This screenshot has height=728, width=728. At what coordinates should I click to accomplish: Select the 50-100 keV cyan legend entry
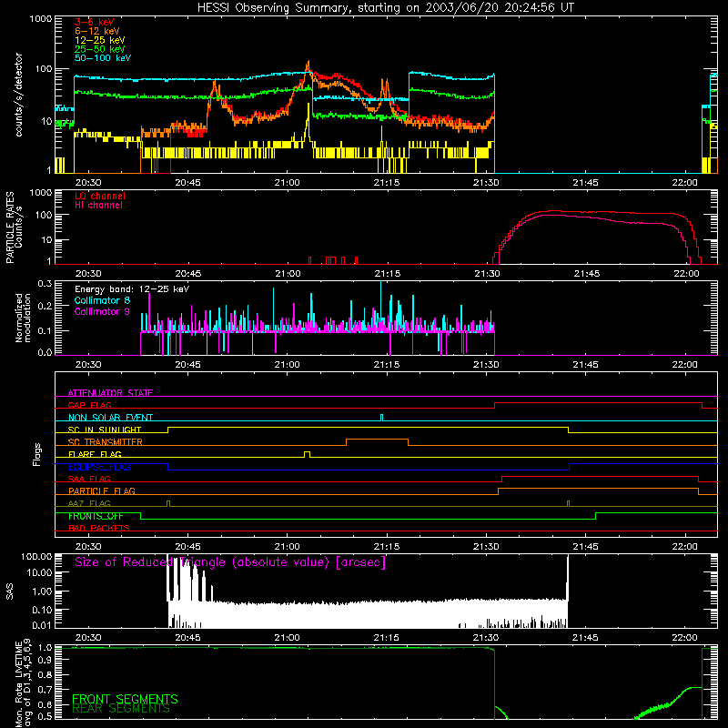[x=103, y=58]
